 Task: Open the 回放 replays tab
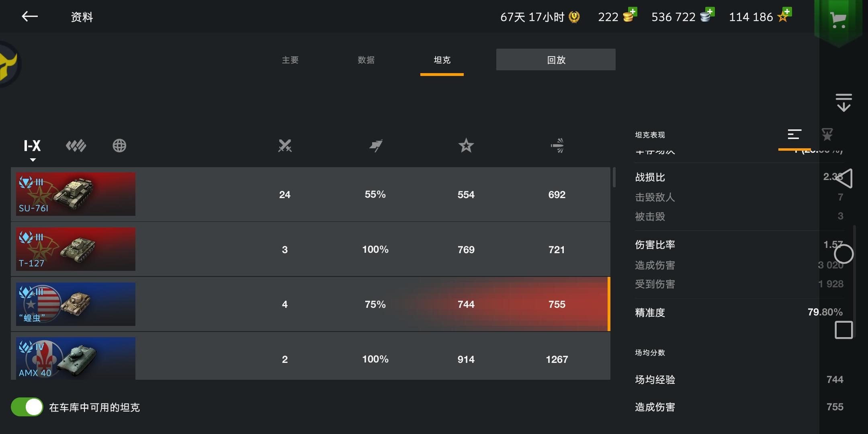[556, 60]
